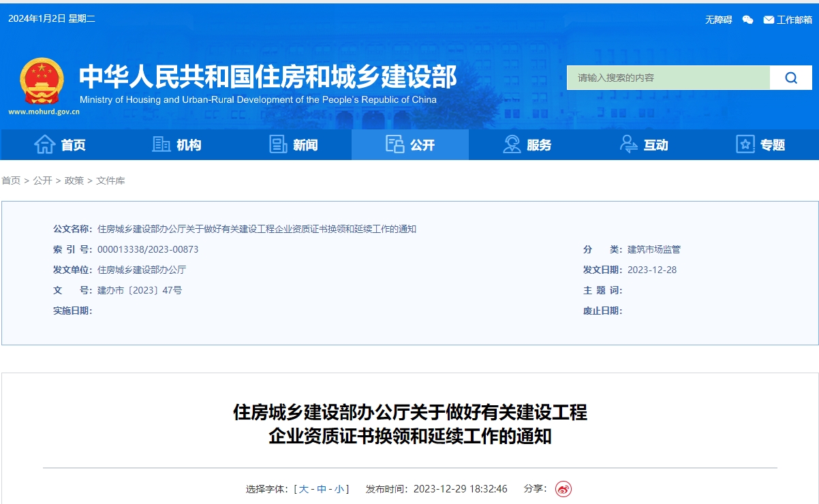
Task: Click the 机构 building icon
Action: (x=161, y=144)
